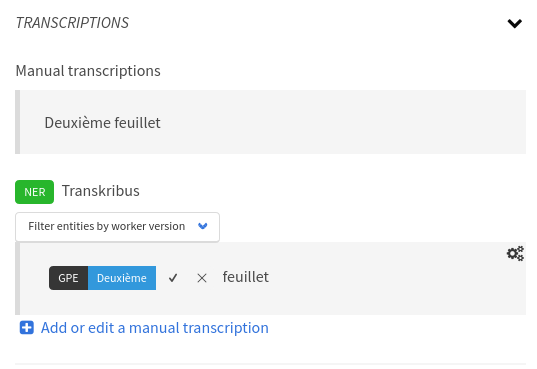Click the blue arrow in the filter dropdown
The image size is (537, 369).
pyautogui.click(x=203, y=226)
